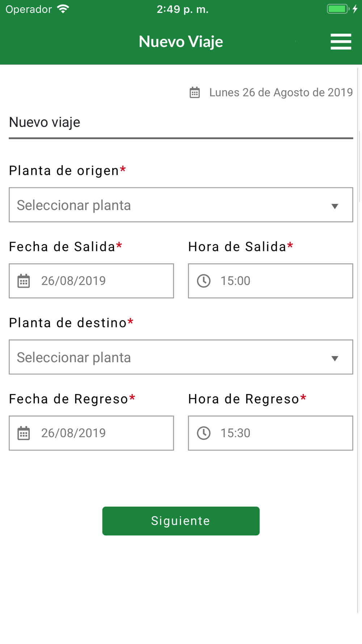The height and width of the screenshot is (644, 362).
Task: Click calendar icon in Fecha de Regreso field
Action: (24, 433)
